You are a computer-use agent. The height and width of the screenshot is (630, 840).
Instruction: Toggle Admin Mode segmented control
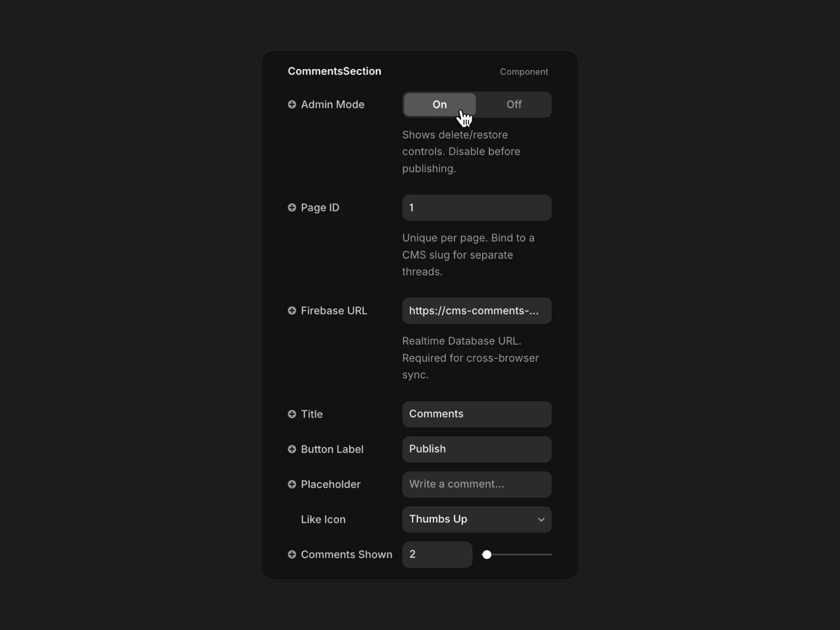(x=477, y=105)
